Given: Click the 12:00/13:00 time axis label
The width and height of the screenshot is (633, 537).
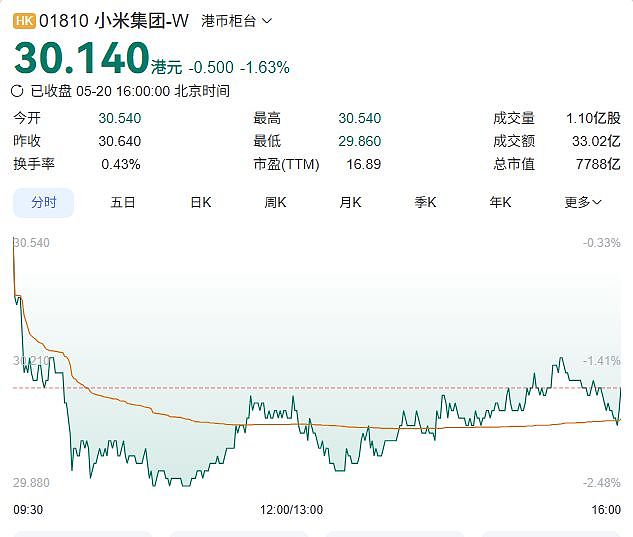Looking at the screenshot, I should point(291,510).
